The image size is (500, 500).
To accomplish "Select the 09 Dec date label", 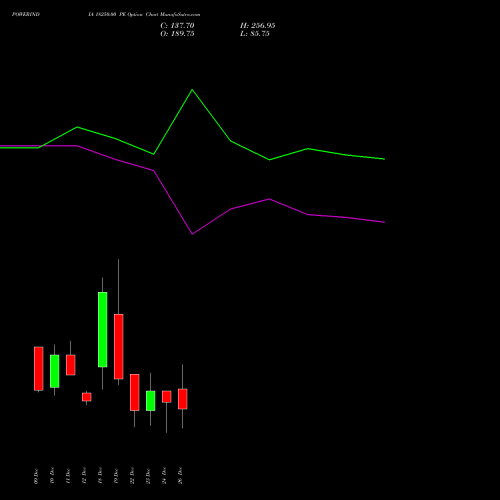I will click(36, 476).
